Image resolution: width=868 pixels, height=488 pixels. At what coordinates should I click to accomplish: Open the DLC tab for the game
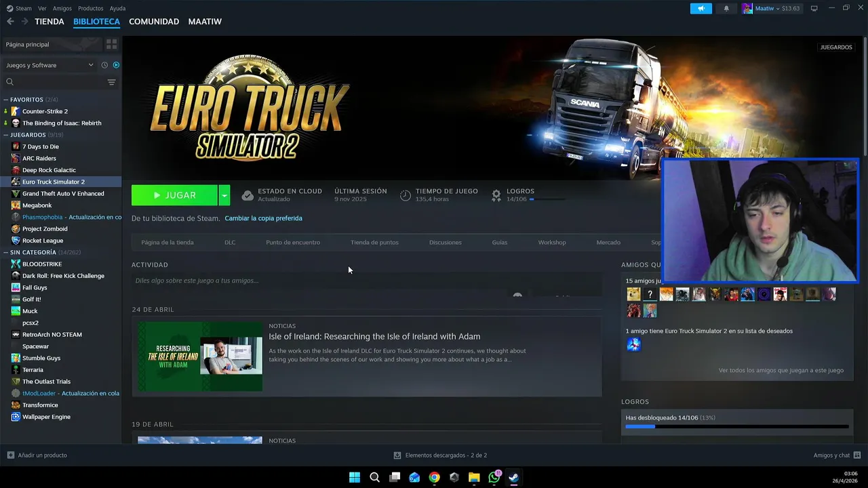(230, 242)
